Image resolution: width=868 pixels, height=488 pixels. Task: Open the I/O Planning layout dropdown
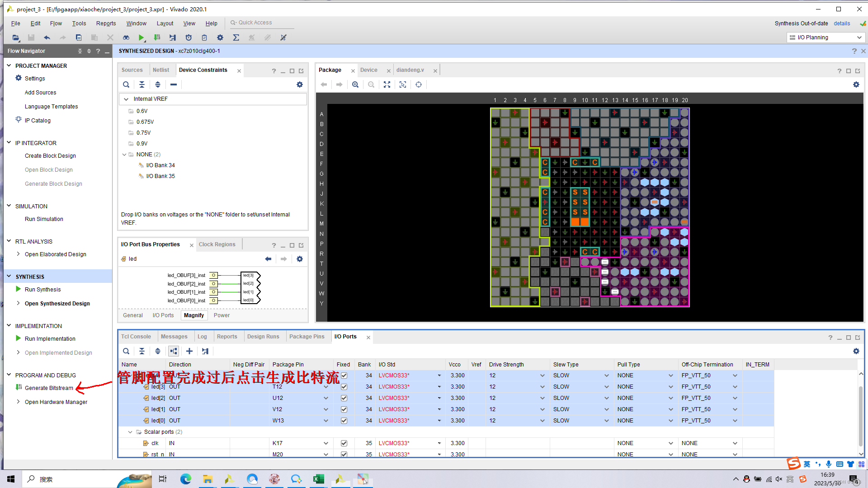click(826, 38)
